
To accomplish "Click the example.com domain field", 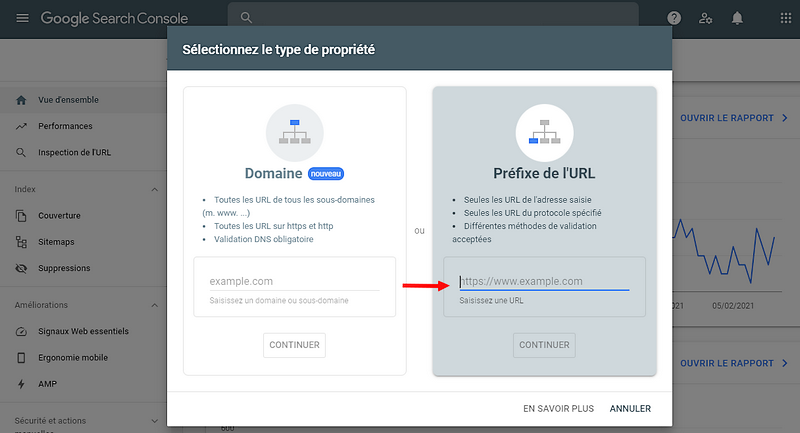I will [294, 281].
